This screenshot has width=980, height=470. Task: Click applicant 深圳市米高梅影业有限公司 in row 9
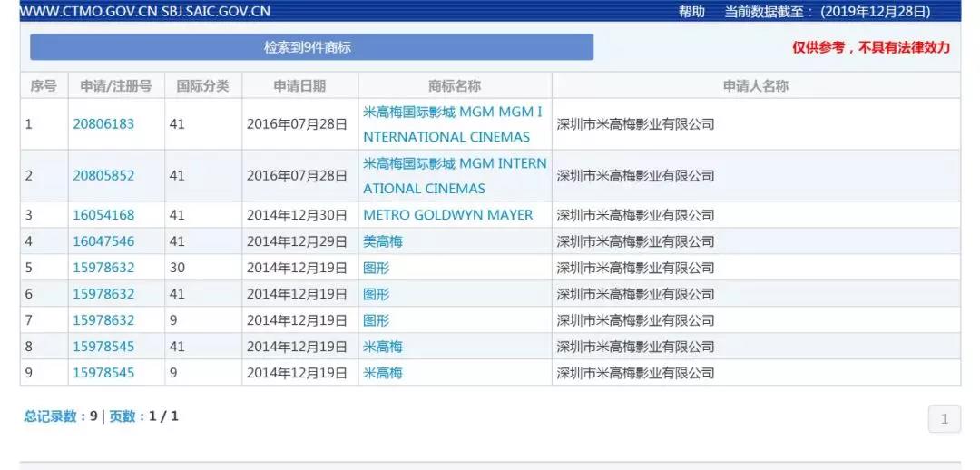coord(635,373)
